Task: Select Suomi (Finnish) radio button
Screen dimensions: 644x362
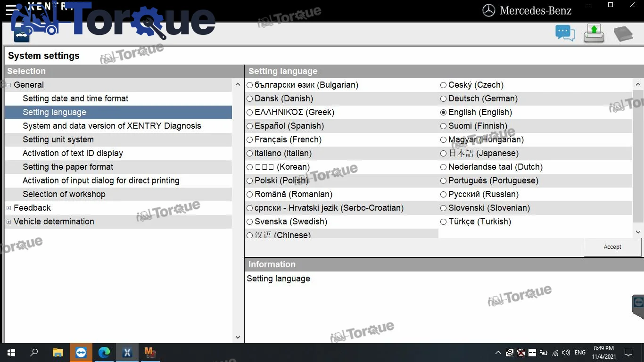Action: (x=444, y=126)
